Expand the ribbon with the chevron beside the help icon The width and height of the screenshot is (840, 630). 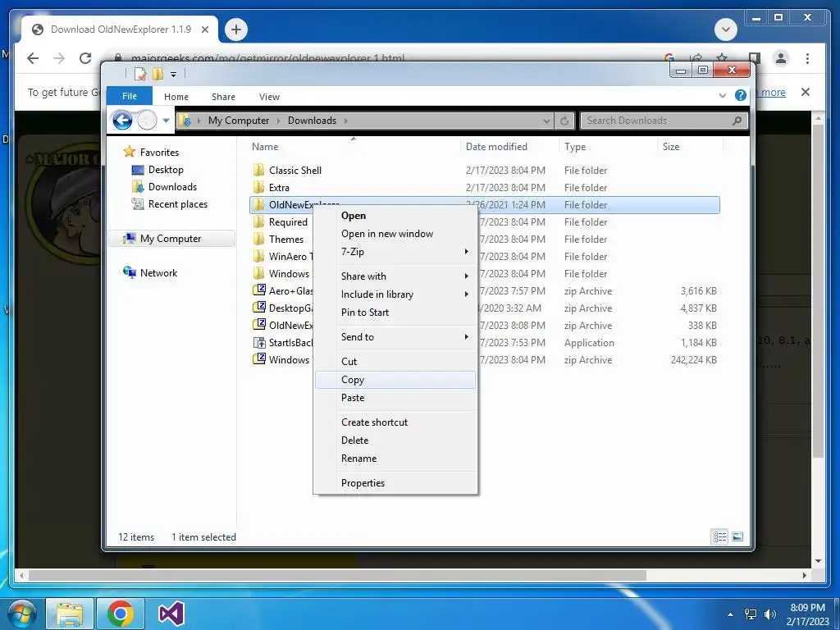(x=722, y=96)
